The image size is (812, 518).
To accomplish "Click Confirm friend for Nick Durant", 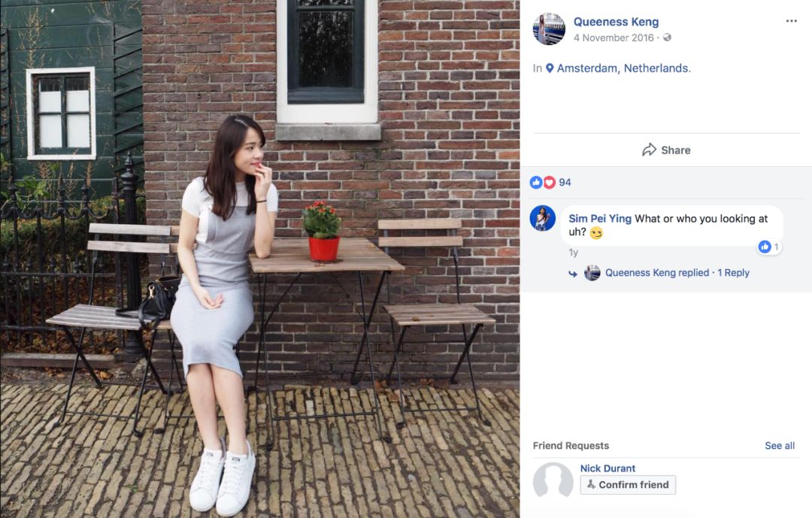I will point(628,485).
